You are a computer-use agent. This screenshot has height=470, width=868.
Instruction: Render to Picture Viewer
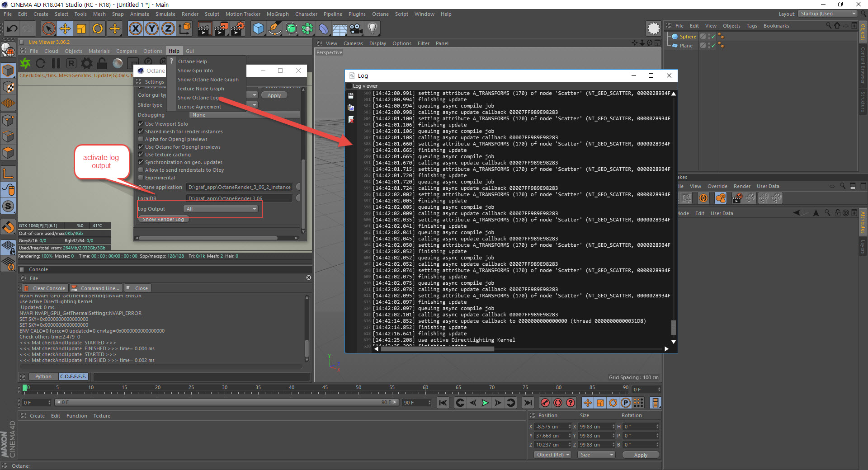[x=221, y=28]
